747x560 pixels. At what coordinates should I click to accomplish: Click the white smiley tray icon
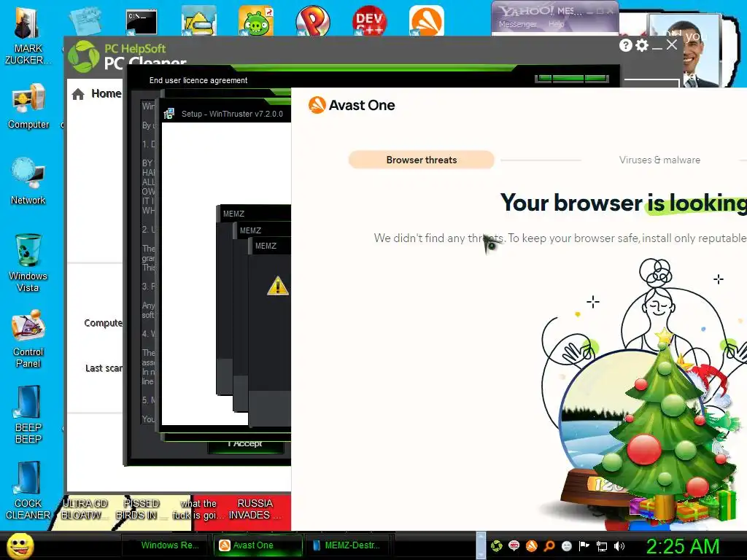pos(566,546)
